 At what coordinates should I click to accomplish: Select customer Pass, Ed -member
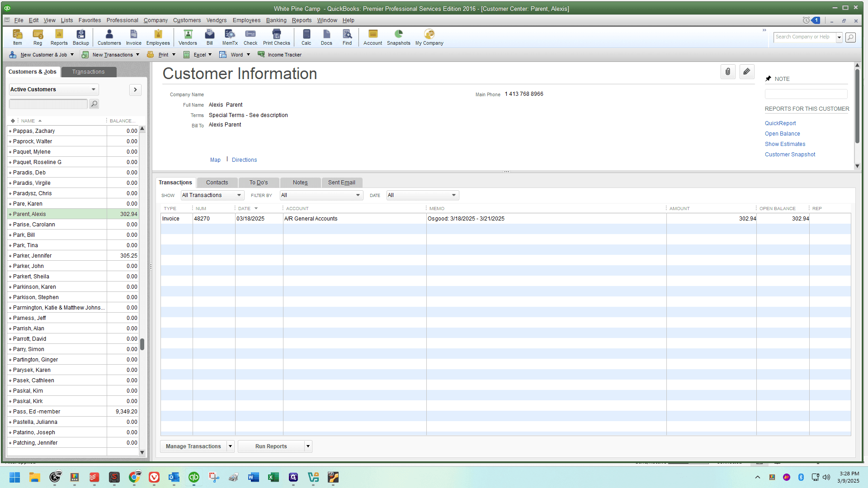[73, 412]
